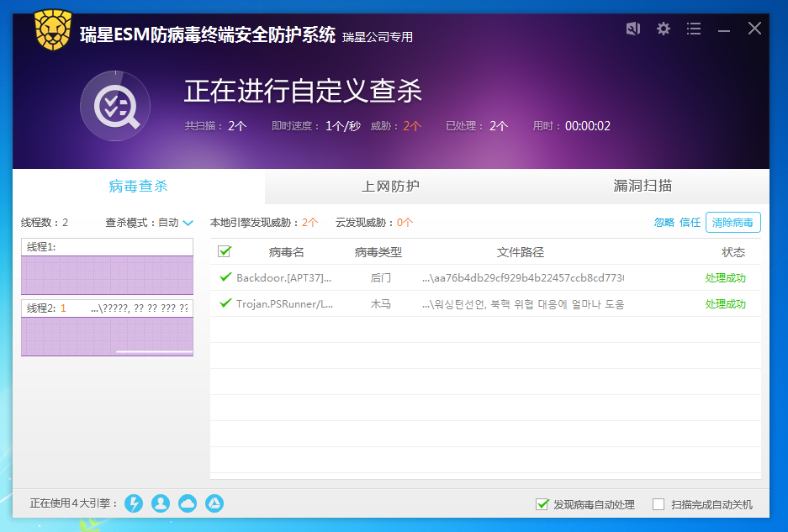788x532 pixels.
Task: Select the Trojan.PSRunner/L... virus name
Action: coord(284,304)
